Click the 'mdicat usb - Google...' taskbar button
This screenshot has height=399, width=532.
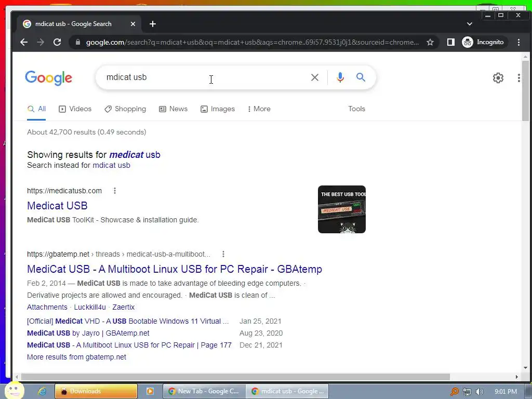pos(287,391)
